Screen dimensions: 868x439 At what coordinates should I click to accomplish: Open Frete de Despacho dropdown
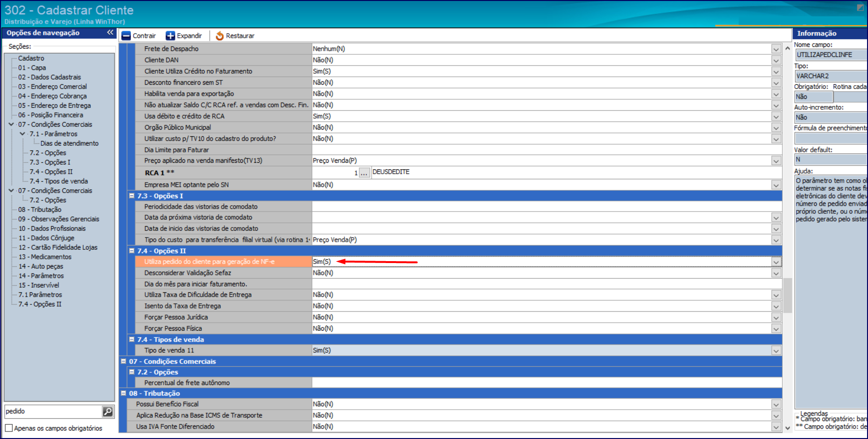pos(776,49)
